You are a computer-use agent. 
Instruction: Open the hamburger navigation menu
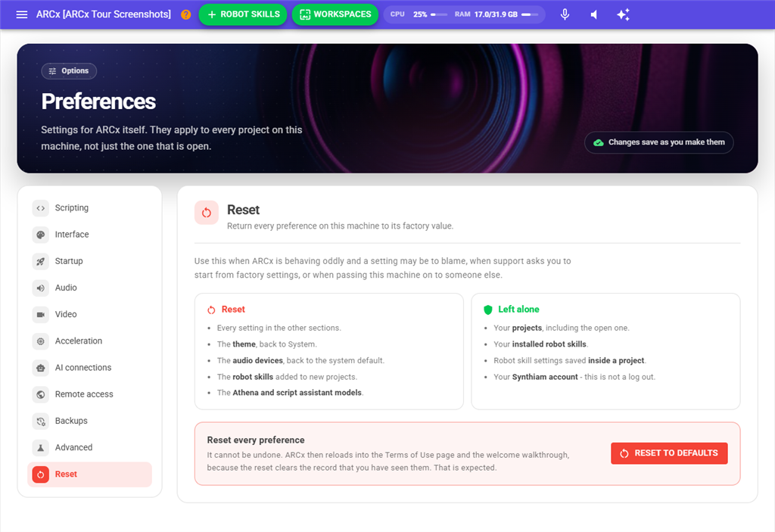coord(22,14)
